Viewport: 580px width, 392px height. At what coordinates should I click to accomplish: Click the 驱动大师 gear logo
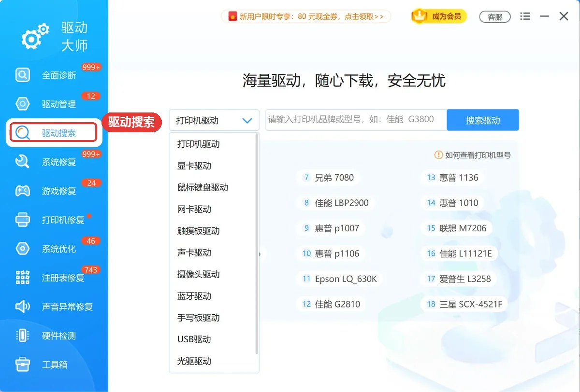35,36
